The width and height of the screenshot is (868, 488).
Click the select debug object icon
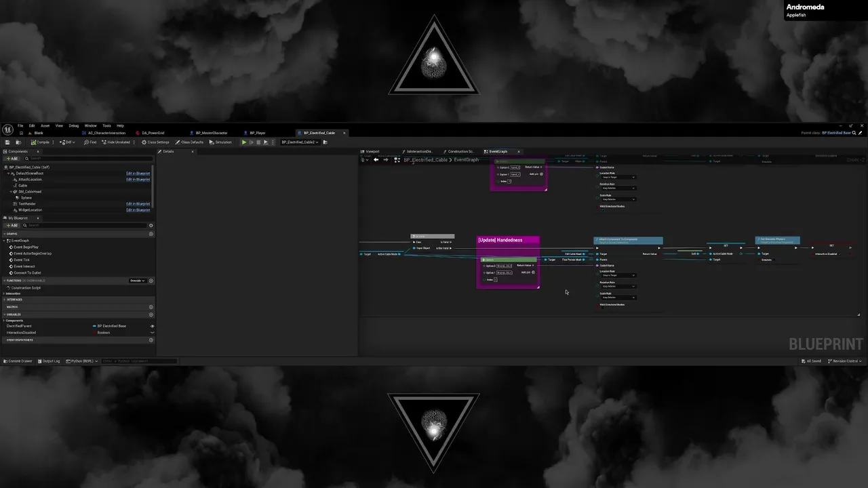326,142
